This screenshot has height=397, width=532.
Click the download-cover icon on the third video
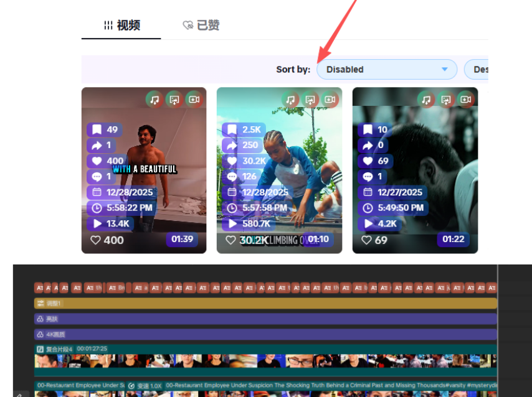tap(445, 100)
